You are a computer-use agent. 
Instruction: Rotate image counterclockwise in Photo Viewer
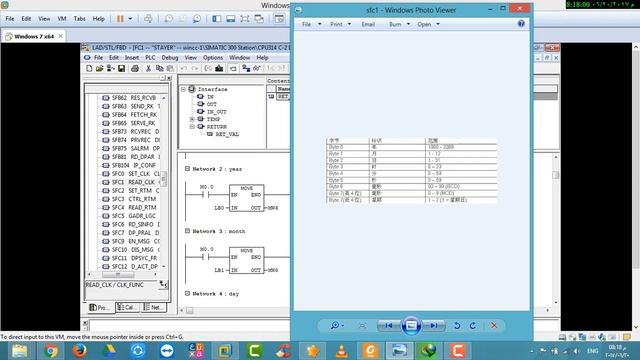click(457, 325)
